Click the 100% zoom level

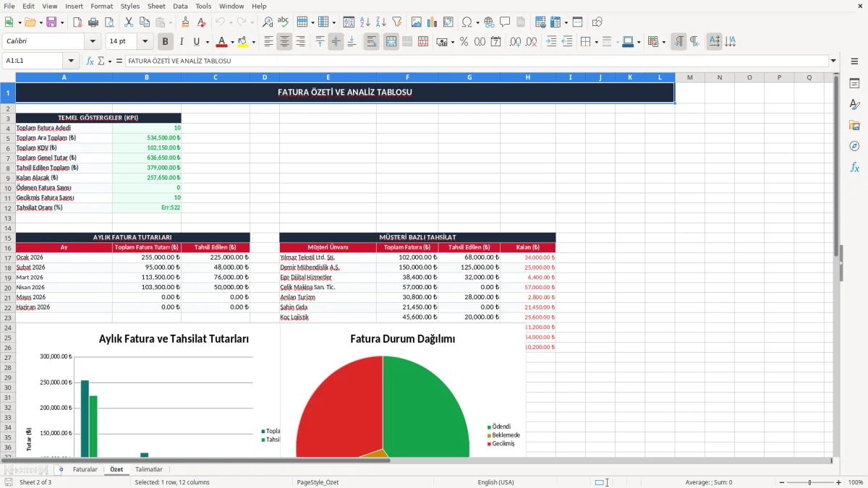click(x=855, y=482)
